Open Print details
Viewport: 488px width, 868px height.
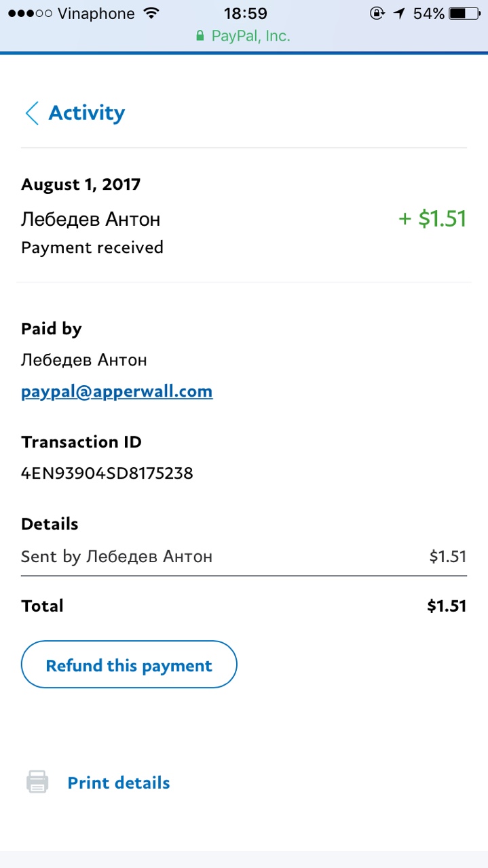[119, 783]
